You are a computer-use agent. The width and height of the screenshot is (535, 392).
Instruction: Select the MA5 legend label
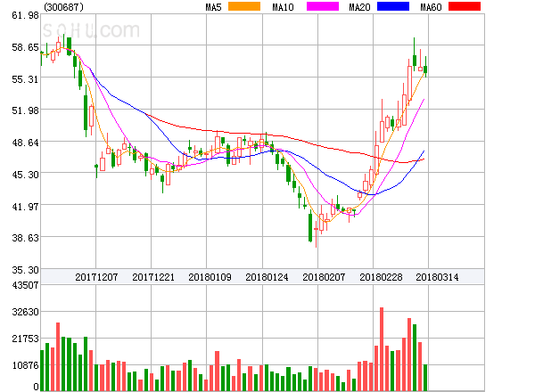[214, 7]
